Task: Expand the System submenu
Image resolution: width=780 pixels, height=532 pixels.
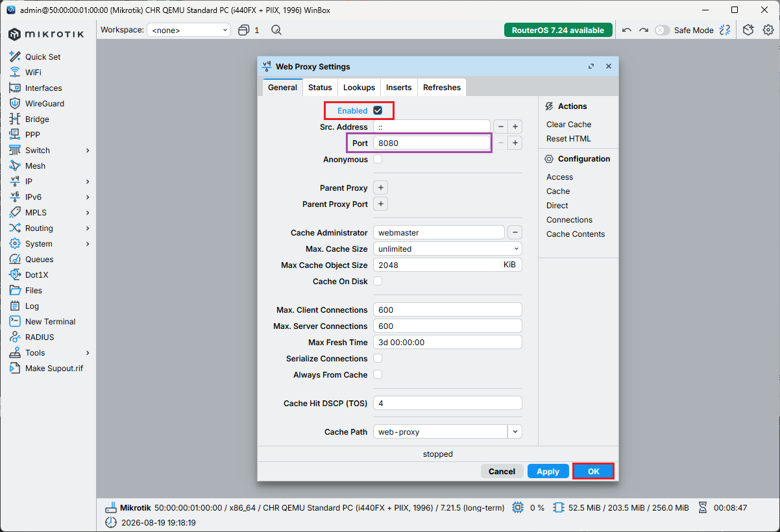Action: pyautogui.click(x=88, y=244)
